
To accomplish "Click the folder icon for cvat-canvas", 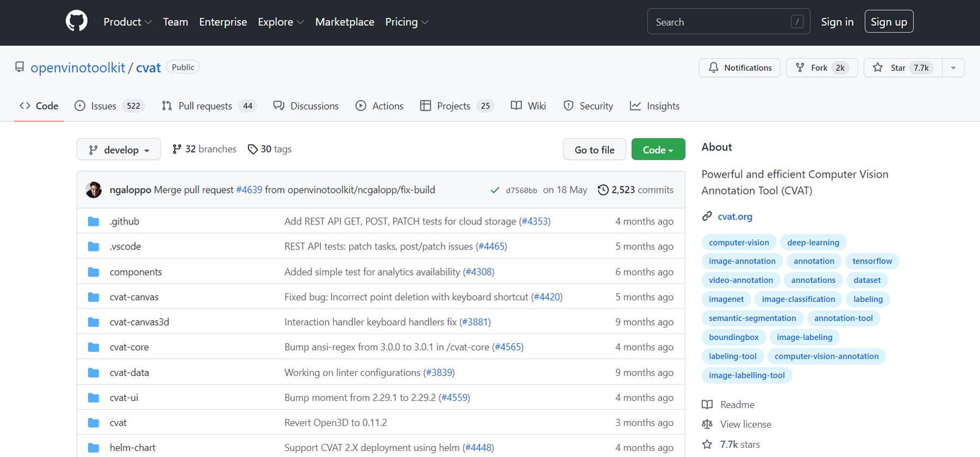I will tap(94, 297).
